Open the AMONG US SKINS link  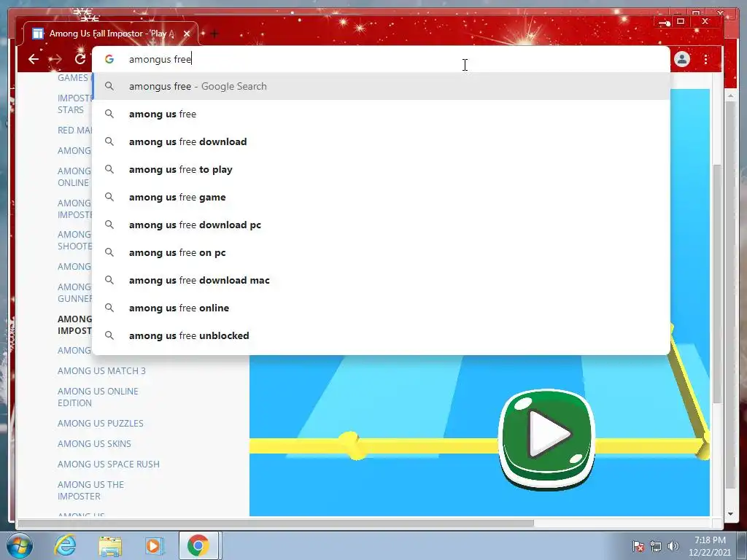(x=94, y=443)
